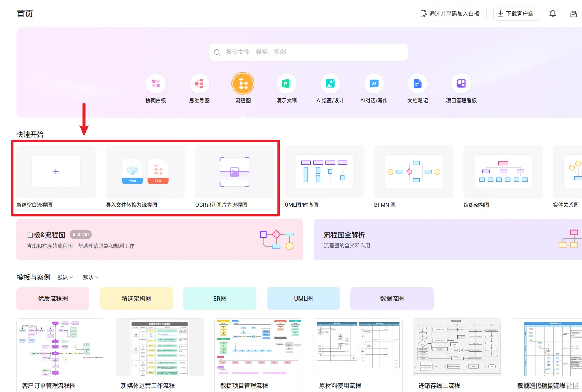Screen dimensions: 582x392
Task: Open the second 默认 sort dropdown
Action: 90,277
